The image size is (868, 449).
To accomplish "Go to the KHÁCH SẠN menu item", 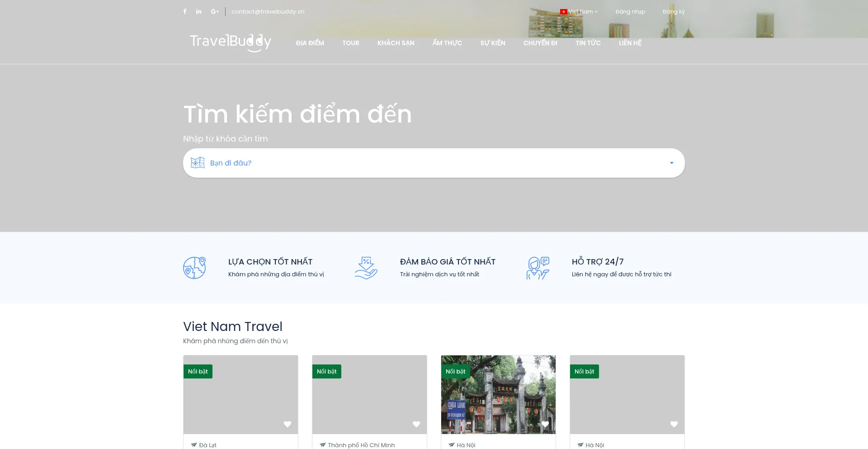I will [x=396, y=43].
